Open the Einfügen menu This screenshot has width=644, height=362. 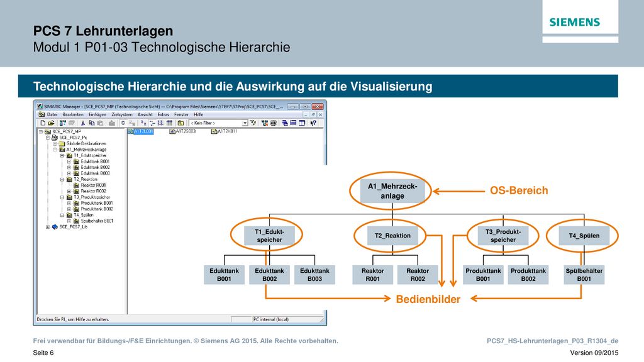pyautogui.click(x=97, y=114)
